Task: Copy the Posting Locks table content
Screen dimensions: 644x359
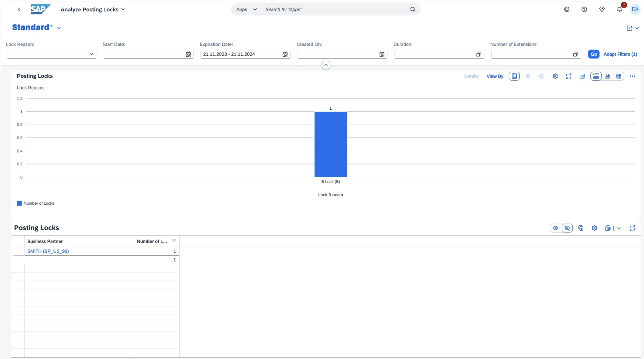Action: [581, 228]
